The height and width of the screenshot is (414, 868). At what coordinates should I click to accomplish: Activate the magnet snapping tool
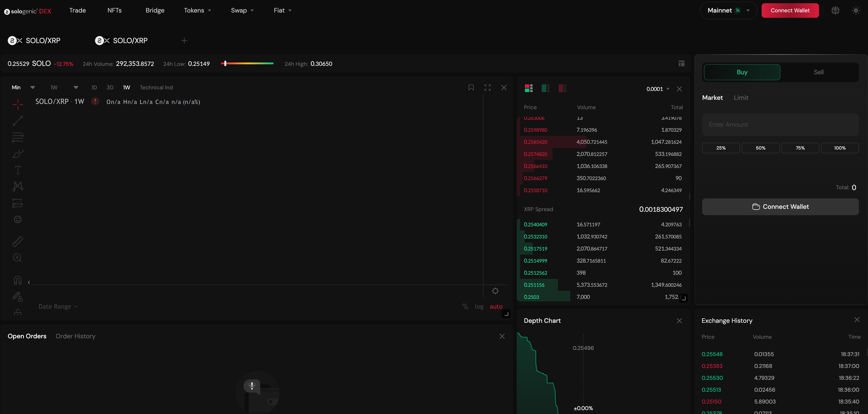click(x=18, y=280)
